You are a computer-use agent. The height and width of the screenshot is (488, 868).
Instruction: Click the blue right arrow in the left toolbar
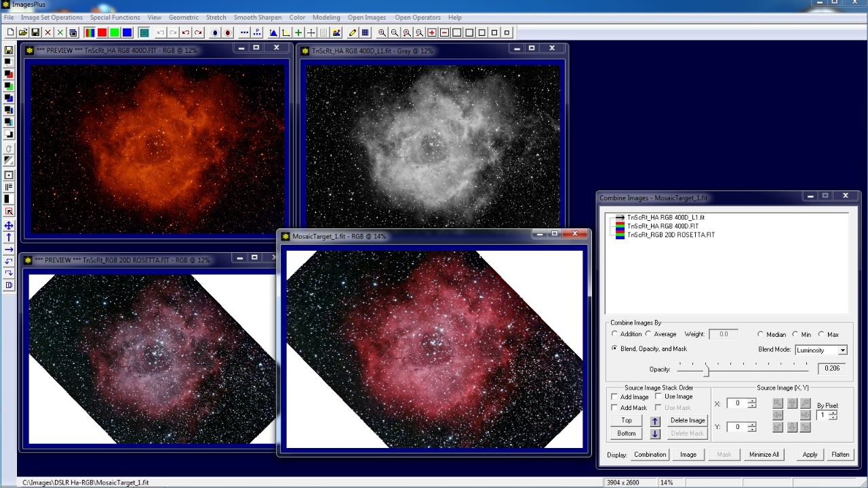point(9,249)
